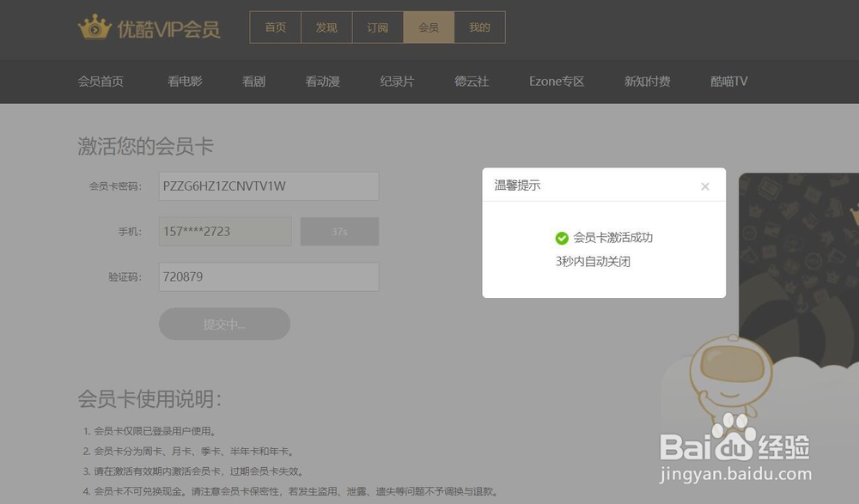Viewport: 859px width, 504px height.
Task: Click the 会员卡激活成功 message text
Action: (613, 238)
